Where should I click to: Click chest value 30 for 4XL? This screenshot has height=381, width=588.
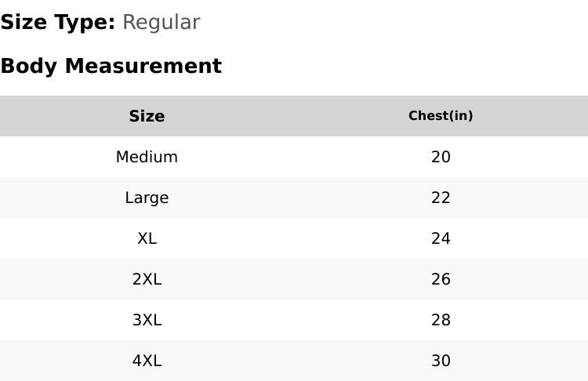coord(441,361)
